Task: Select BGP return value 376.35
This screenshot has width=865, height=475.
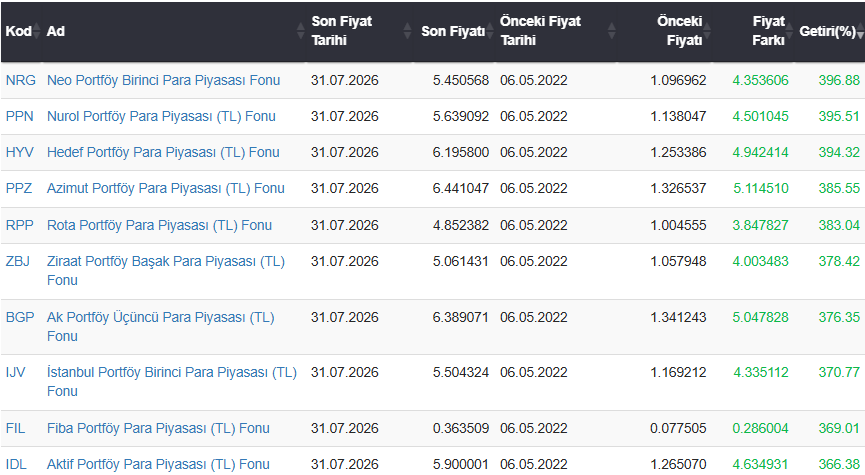Action: 839,317
